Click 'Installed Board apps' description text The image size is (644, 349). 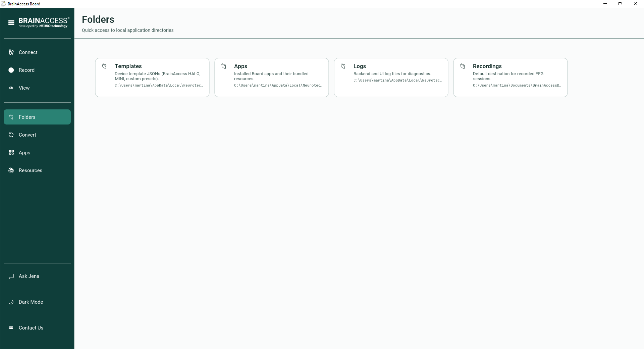coord(271,76)
